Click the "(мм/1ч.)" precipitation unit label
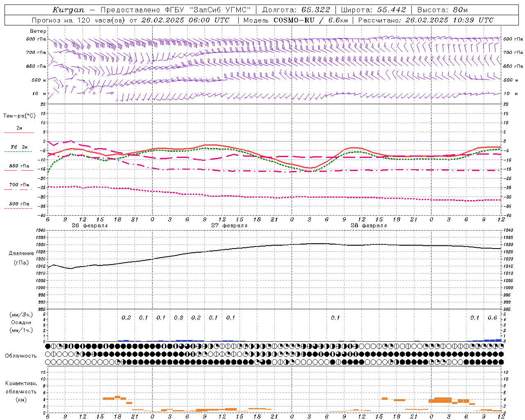 (x=21, y=330)
